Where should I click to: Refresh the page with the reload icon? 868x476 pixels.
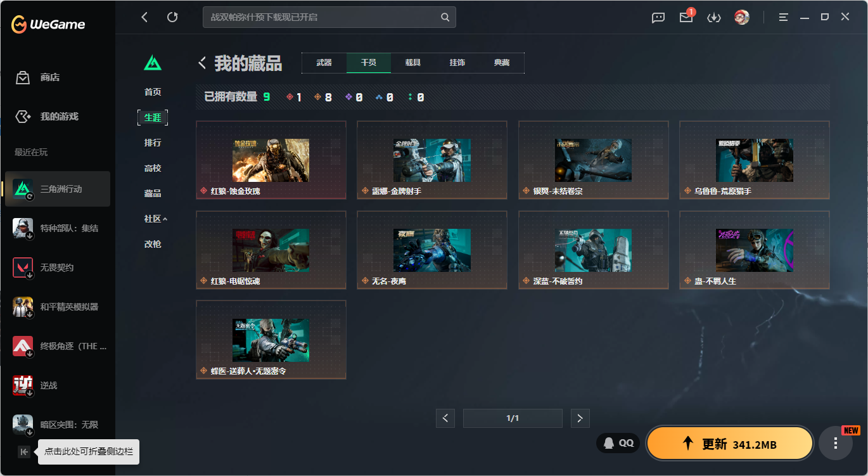[x=172, y=17]
